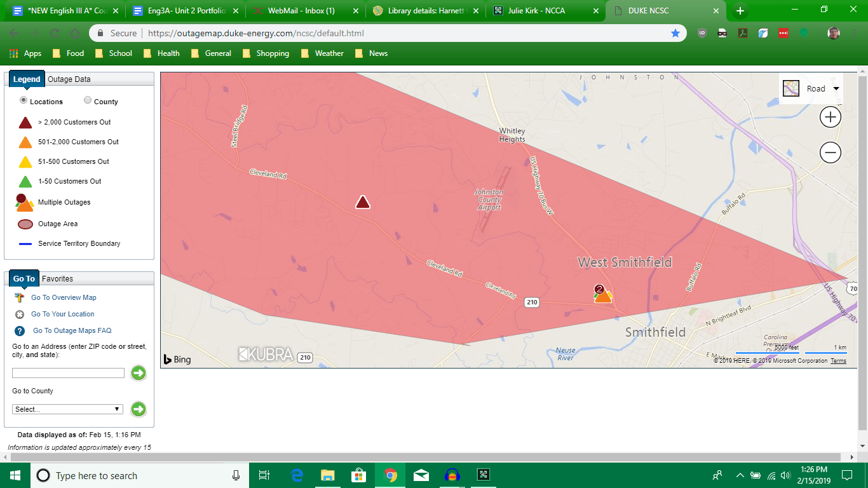Open the Terms link on the map
Viewport: 868px width, 488px height.
838,360
